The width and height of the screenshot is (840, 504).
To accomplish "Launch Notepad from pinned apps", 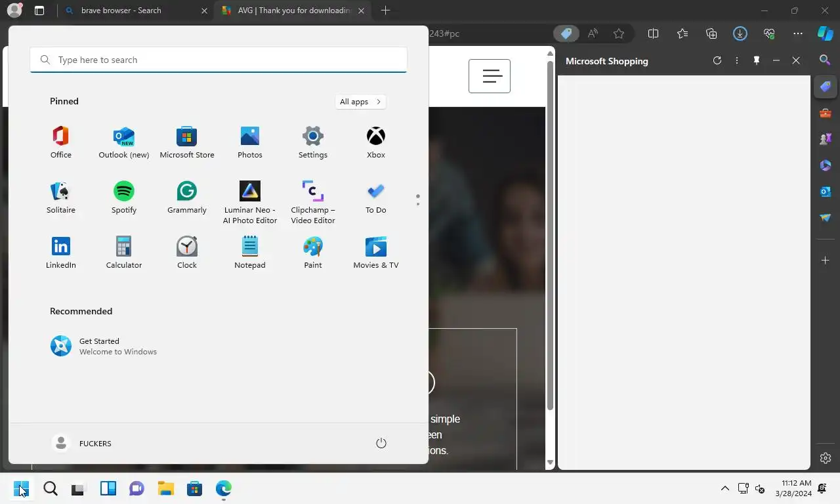I will [x=250, y=253].
